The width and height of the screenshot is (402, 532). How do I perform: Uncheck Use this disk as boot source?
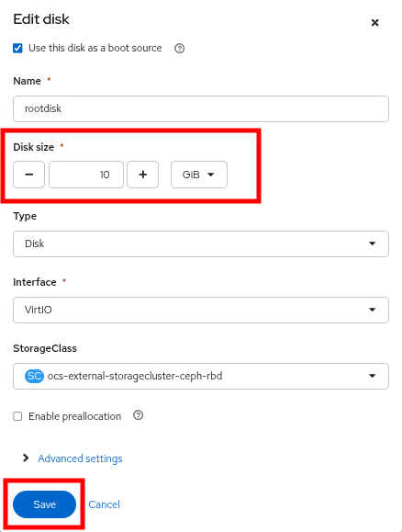tap(18, 48)
